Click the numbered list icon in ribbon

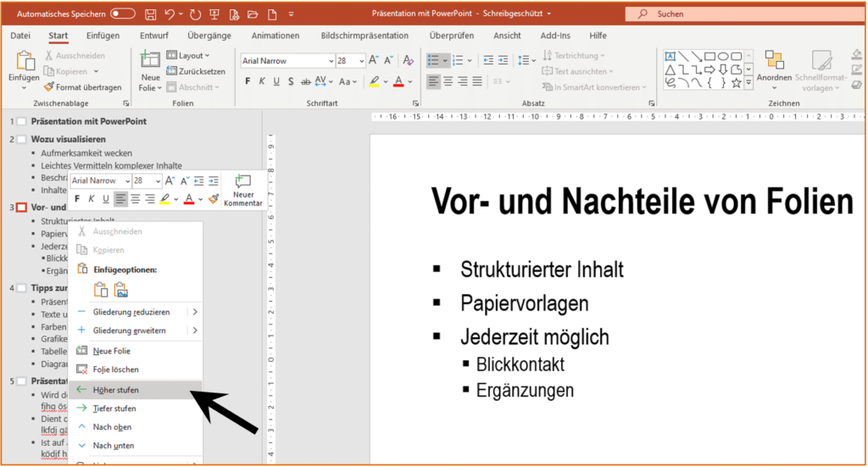point(458,60)
